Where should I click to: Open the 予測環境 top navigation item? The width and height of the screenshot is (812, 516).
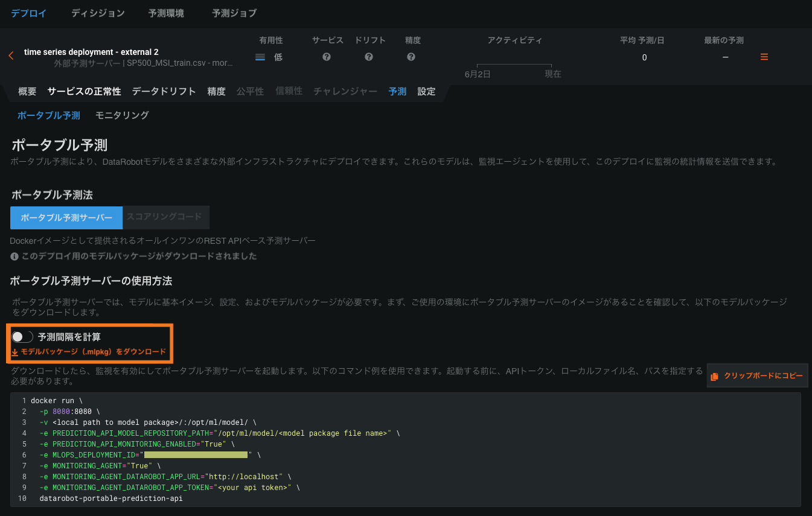click(x=166, y=13)
